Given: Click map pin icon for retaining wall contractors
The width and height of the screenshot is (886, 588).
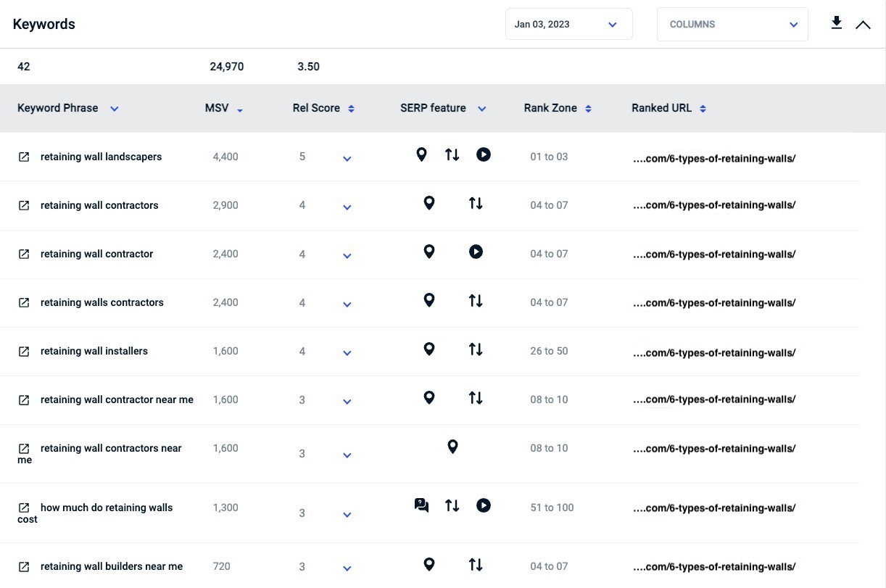Looking at the screenshot, I should point(429,203).
